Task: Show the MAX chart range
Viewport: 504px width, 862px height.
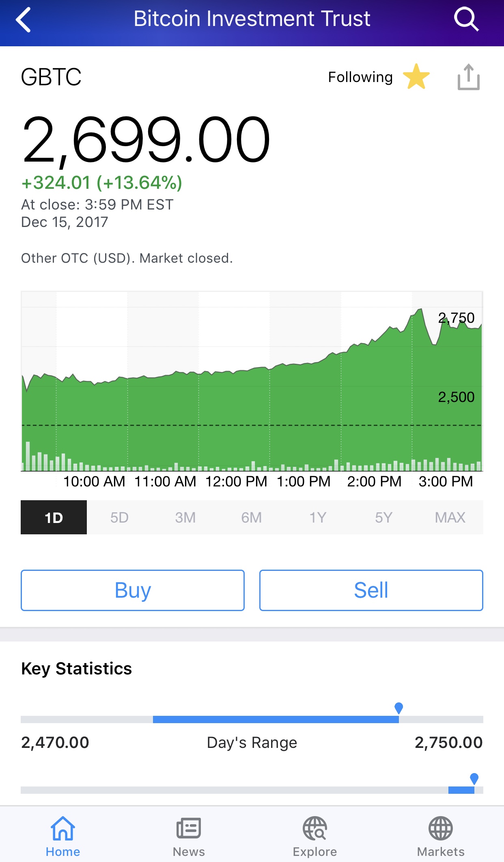Action: tap(450, 517)
